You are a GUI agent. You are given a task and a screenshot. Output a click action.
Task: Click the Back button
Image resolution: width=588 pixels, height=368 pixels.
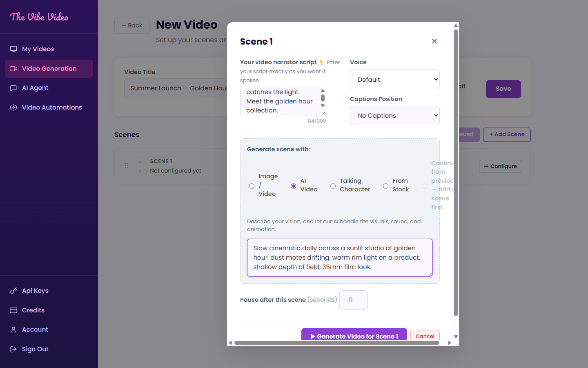[132, 26]
